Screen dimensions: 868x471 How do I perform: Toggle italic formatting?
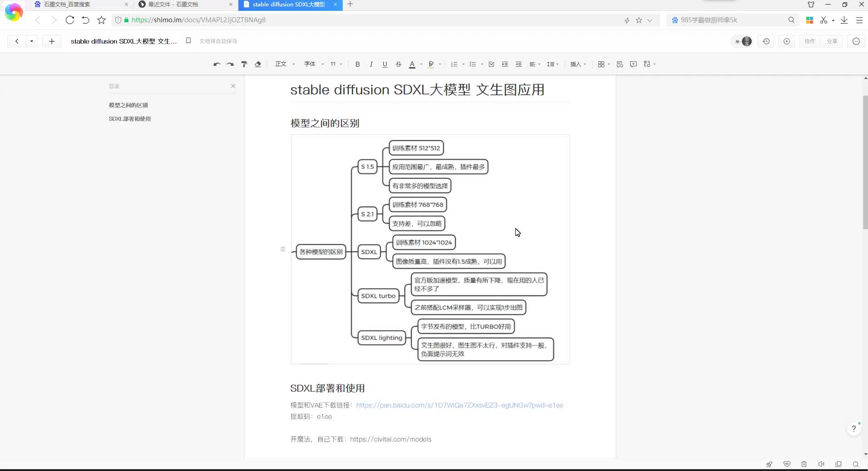[x=371, y=64]
